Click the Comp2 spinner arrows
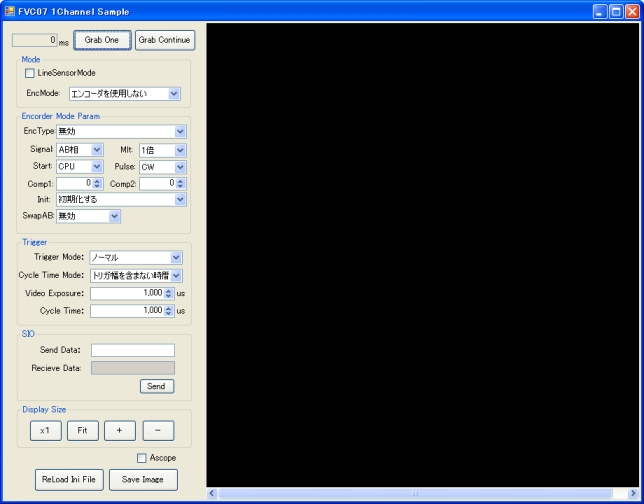Viewport: 644px width, 504px height. 180,184
